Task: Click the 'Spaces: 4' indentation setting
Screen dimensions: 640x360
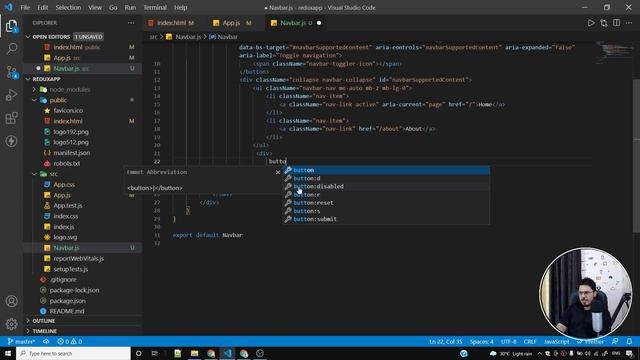Action: click(x=481, y=341)
